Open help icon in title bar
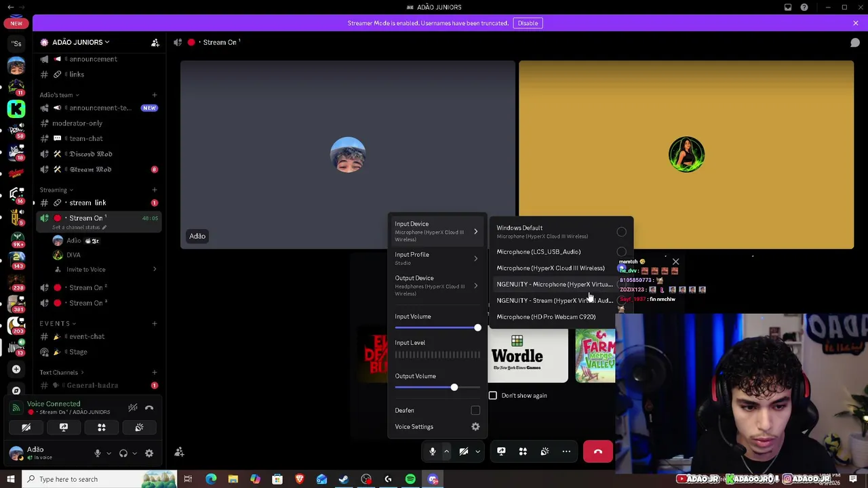Image resolution: width=868 pixels, height=488 pixels. pyautogui.click(x=804, y=7)
